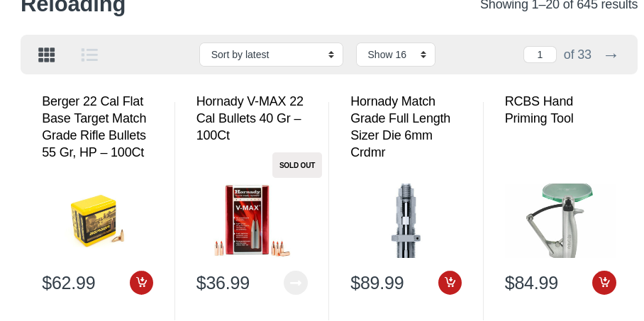Click the SOLD OUT badge
This screenshot has width=644, height=321.
[297, 165]
